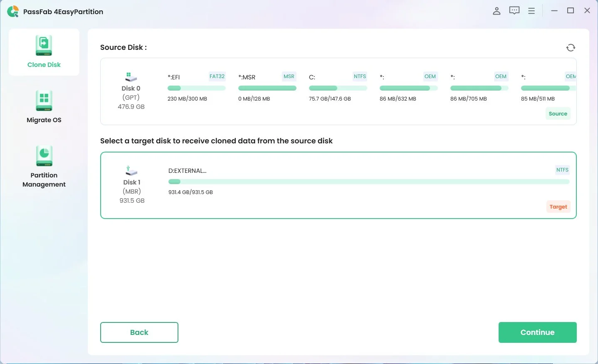Click the Disk 0 drive icon
This screenshot has width=598, height=364.
click(131, 76)
